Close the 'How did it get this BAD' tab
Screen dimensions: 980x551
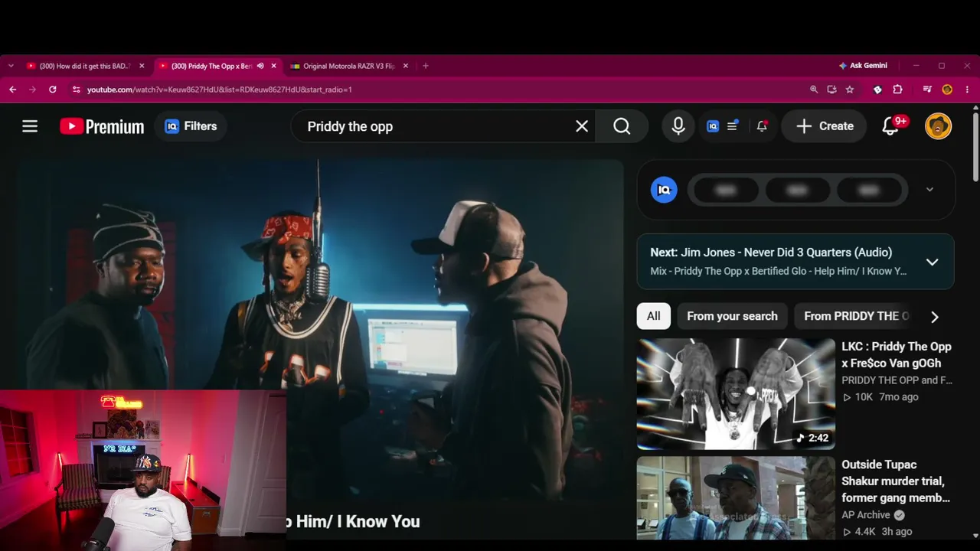pos(141,66)
